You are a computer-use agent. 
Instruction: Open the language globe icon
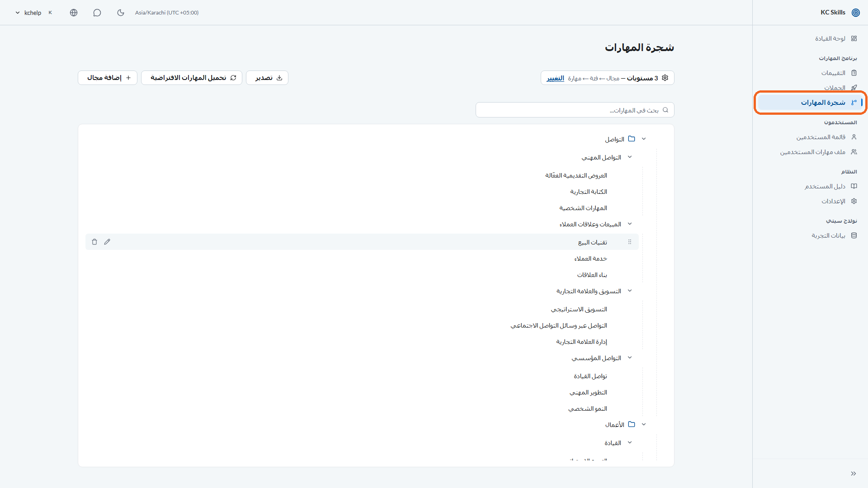(74, 13)
